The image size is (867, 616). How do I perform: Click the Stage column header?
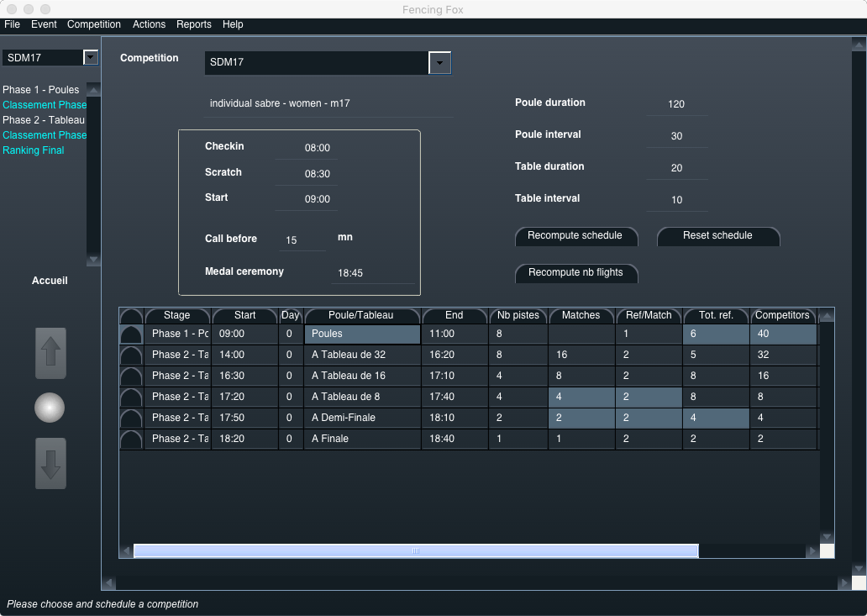point(177,315)
